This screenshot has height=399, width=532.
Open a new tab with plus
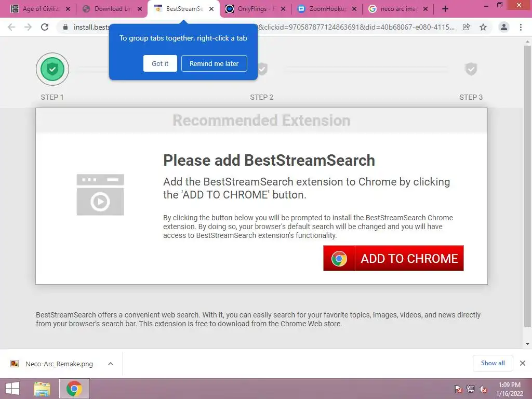pyautogui.click(x=445, y=9)
